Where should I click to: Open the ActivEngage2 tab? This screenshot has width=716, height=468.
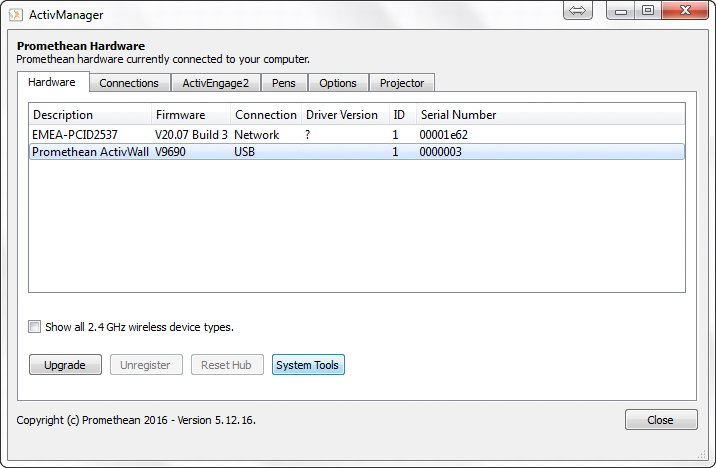(216, 83)
